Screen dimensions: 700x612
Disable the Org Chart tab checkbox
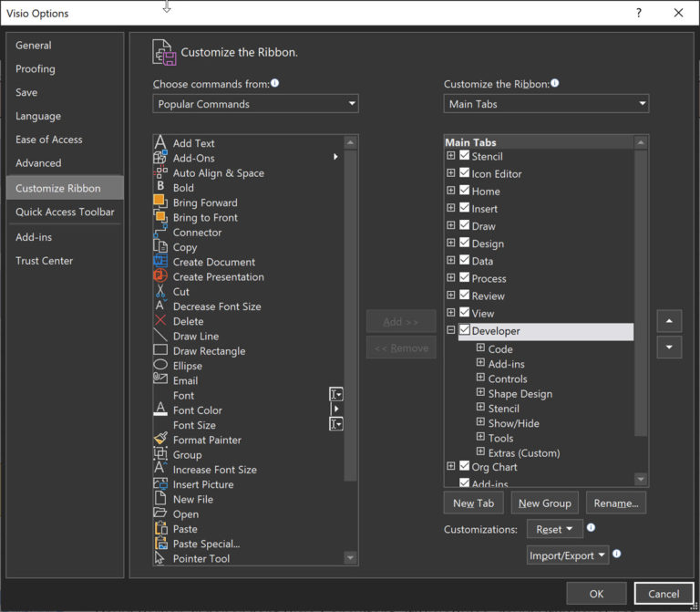pos(465,467)
